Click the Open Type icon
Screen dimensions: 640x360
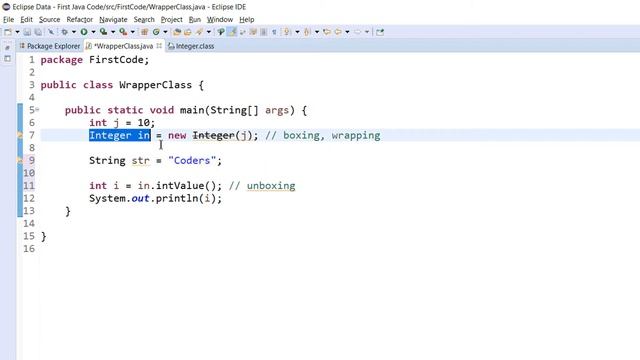pos(177,32)
